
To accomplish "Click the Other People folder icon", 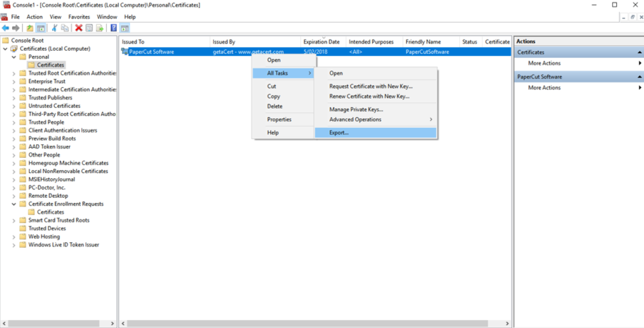I will tap(23, 155).
